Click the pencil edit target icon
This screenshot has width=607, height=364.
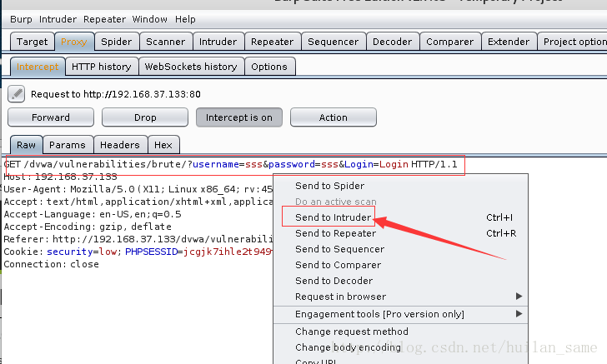pyautogui.click(x=17, y=94)
